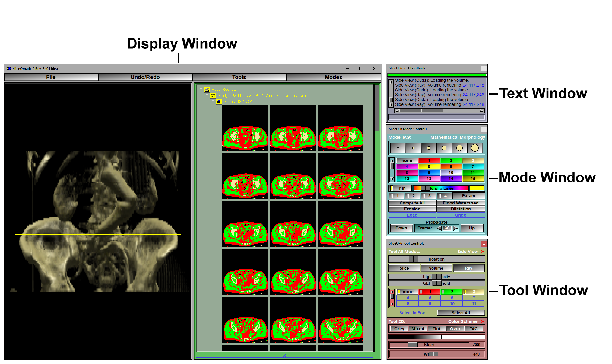Click the Text Feedback scroll down arrow
The width and height of the screenshot is (612, 364).
click(x=392, y=105)
